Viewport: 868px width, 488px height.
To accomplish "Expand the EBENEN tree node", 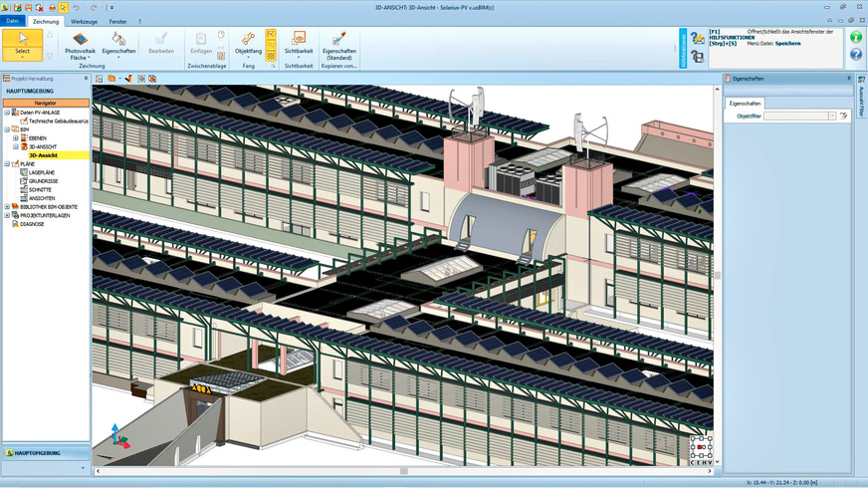I will click(x=17, y=137).
